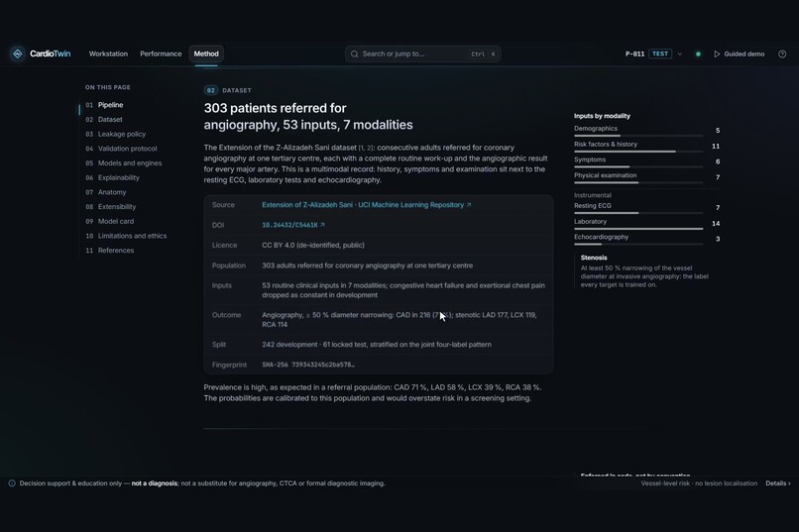Click the TEST badge next to P-011
This screenshot has height=532, width=799.
(660, 53)
